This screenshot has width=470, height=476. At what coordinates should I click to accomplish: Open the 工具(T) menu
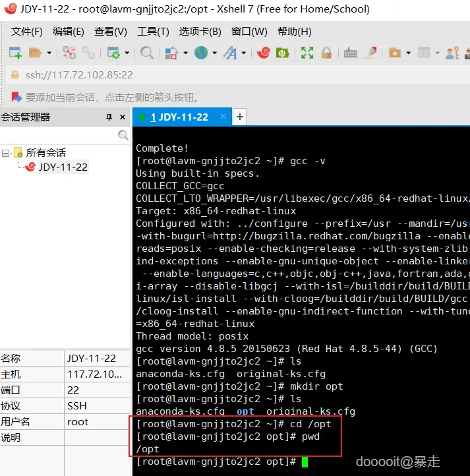coord(153,32)
